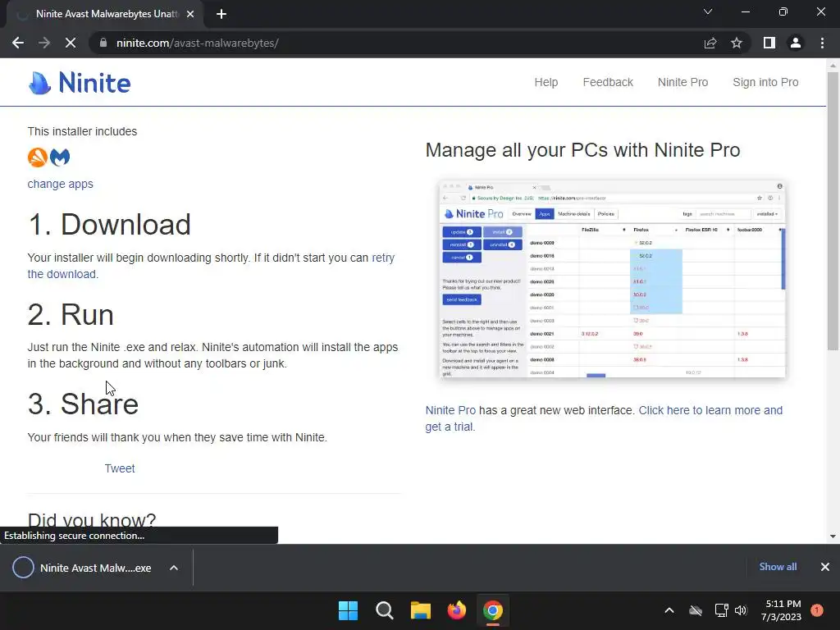This screenshot has height=630, width=840.
Task: Click the Tweet link
Action: pos(120,468)
